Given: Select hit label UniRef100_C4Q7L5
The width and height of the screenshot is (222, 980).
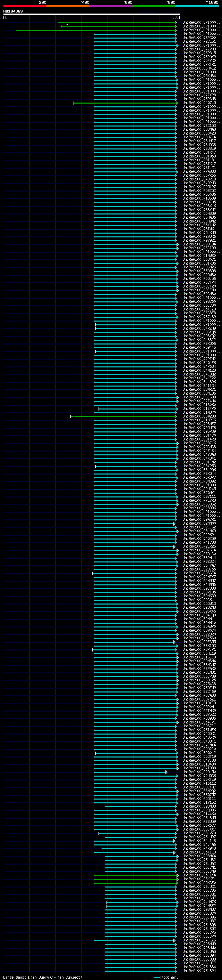Looking at the screenshot, I should 199,103.
